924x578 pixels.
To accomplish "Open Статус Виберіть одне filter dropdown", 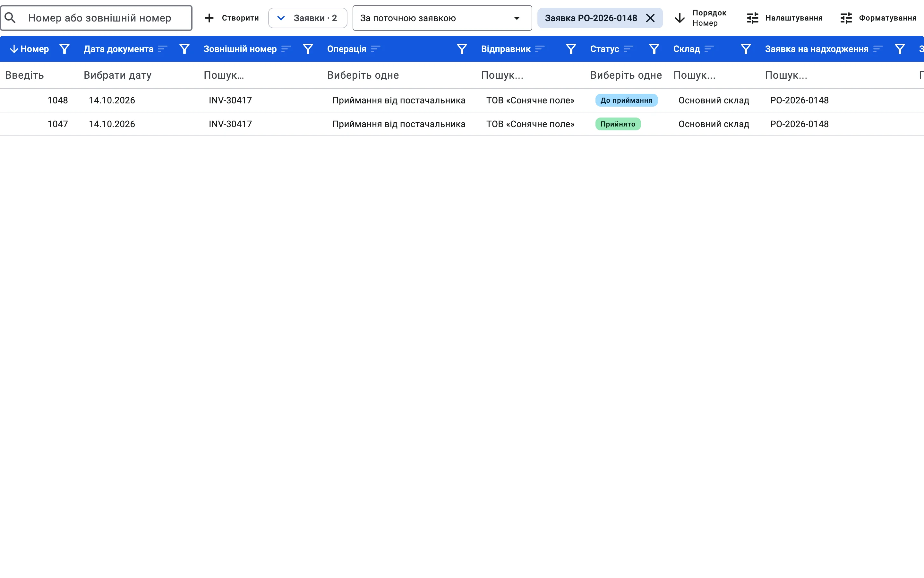I will click(626, 75).
